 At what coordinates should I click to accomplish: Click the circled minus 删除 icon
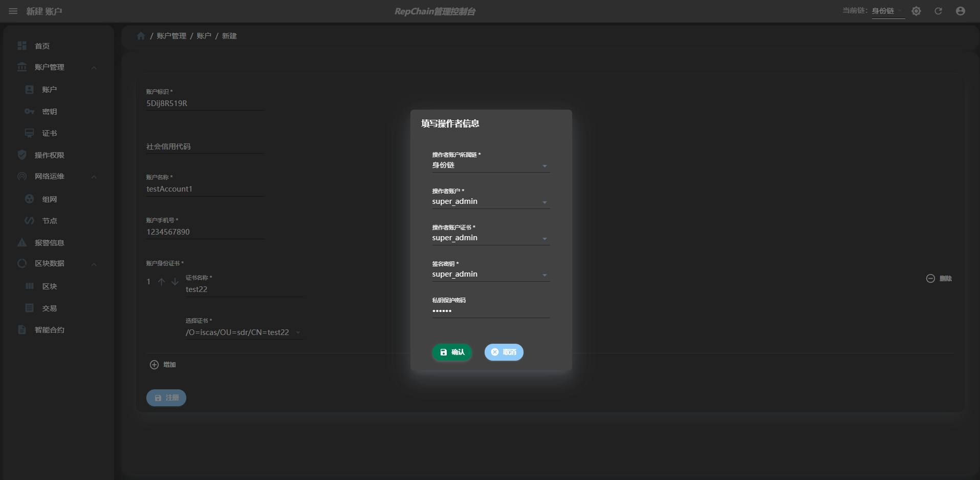coord(930,279)
